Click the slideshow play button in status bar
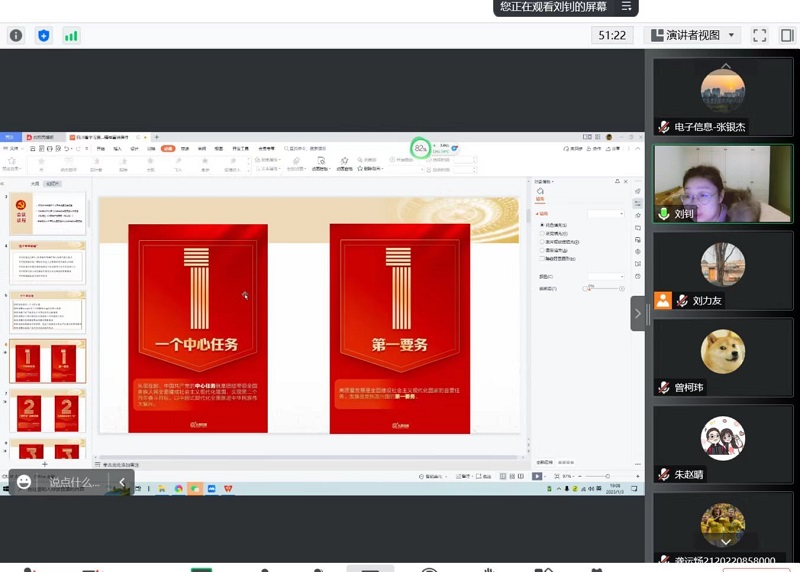The height and width of the screenshot is (572, 800). [537, 476]
